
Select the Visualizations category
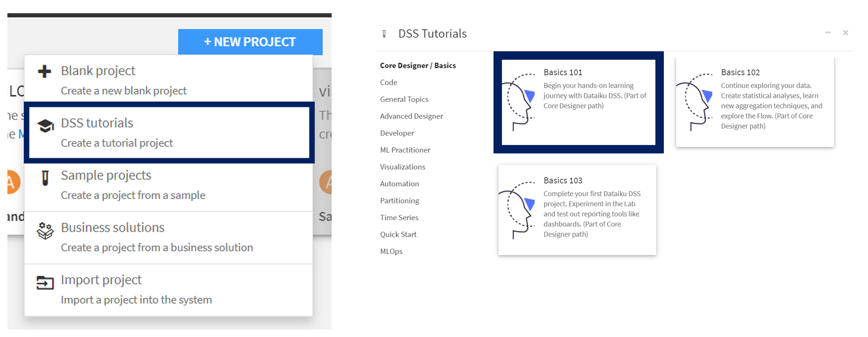pos(403,167)
